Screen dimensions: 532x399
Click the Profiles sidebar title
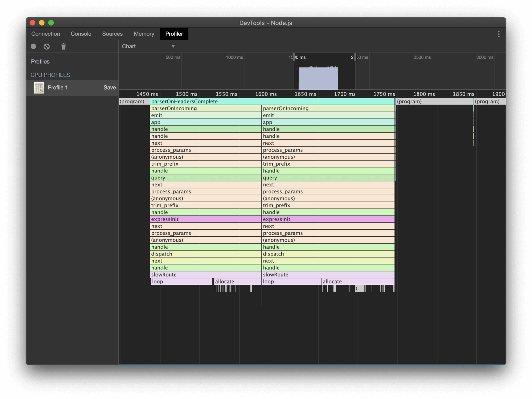(40, 62)
